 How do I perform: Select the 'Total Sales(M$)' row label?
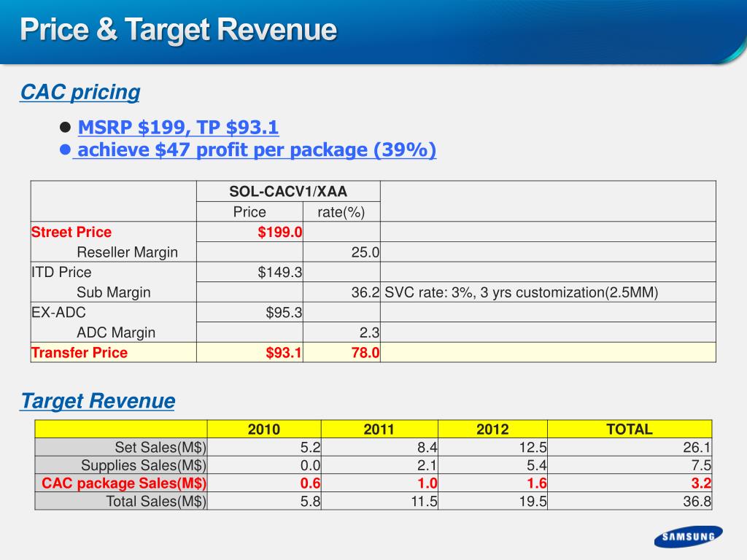pyautogui.click(x=156, y=502)
